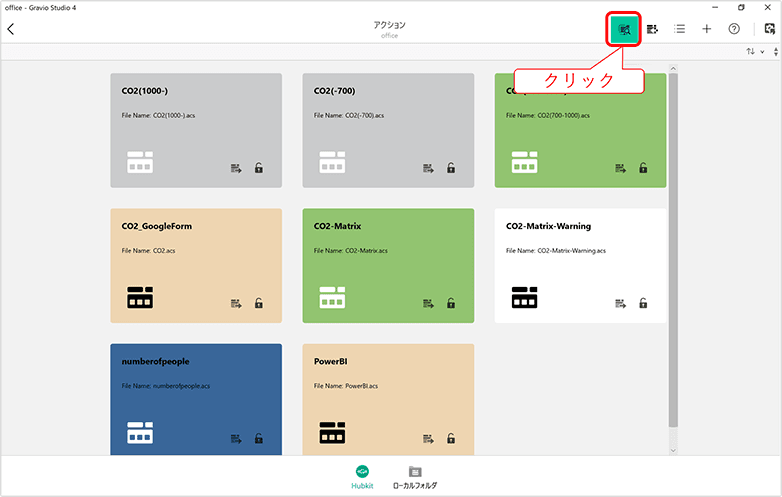This screenshot has width=782, height=497.
Task: Click grid icon on CO2(700-1000) card
Action: [524, 162]
